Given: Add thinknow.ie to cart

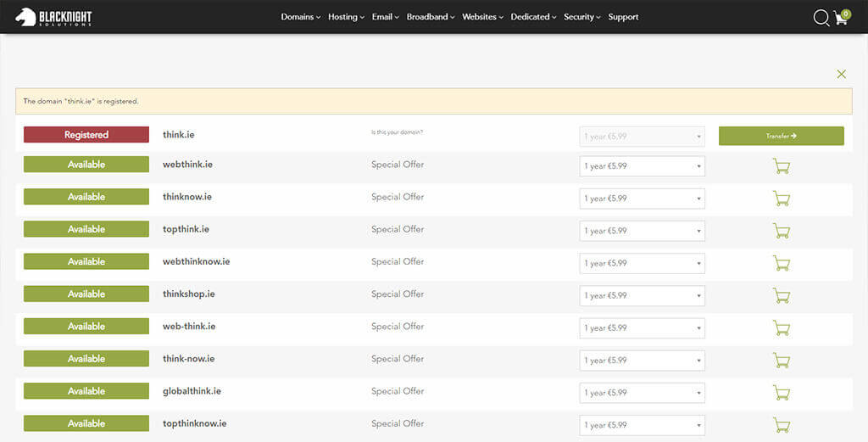Looking at the screenshot, I should (781, 199).
